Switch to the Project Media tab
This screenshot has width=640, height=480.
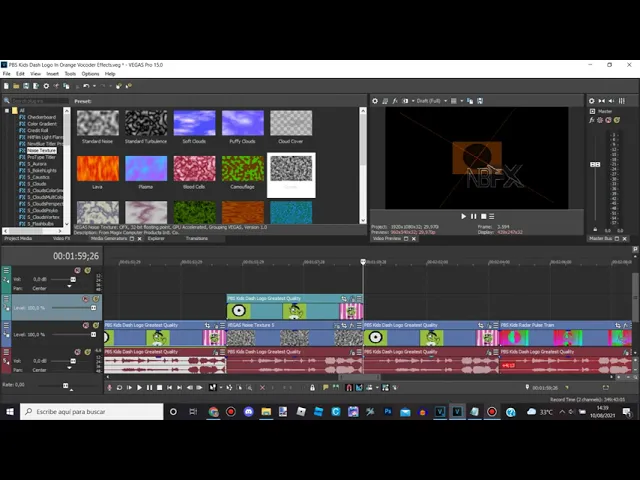click(18, 238)
